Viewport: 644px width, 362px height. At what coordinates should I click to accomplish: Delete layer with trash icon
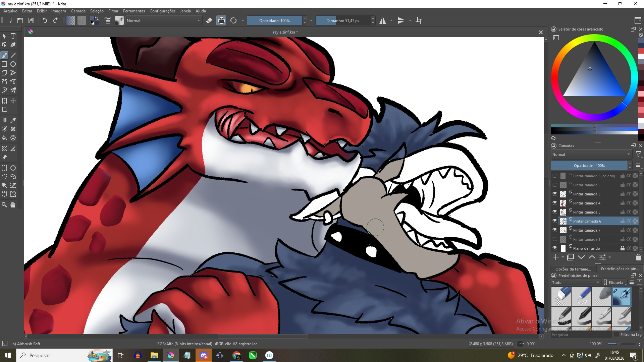(x=638, y=257)
